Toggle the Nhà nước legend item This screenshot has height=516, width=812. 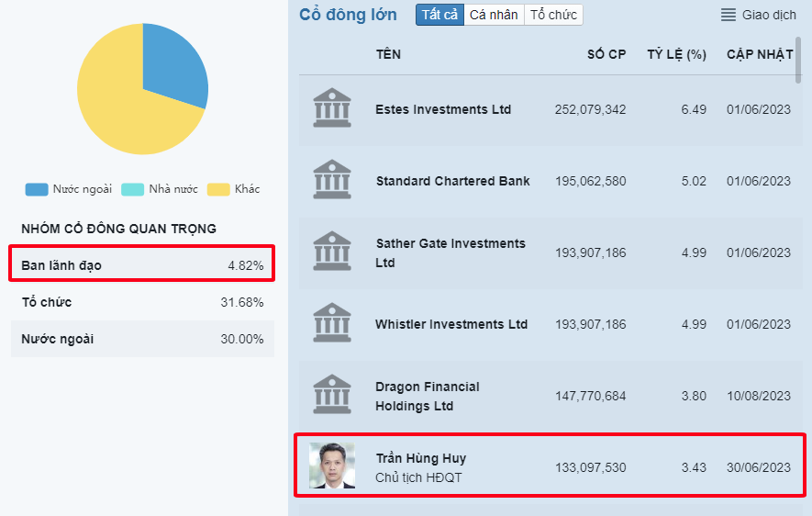click(x=160, y=189)
